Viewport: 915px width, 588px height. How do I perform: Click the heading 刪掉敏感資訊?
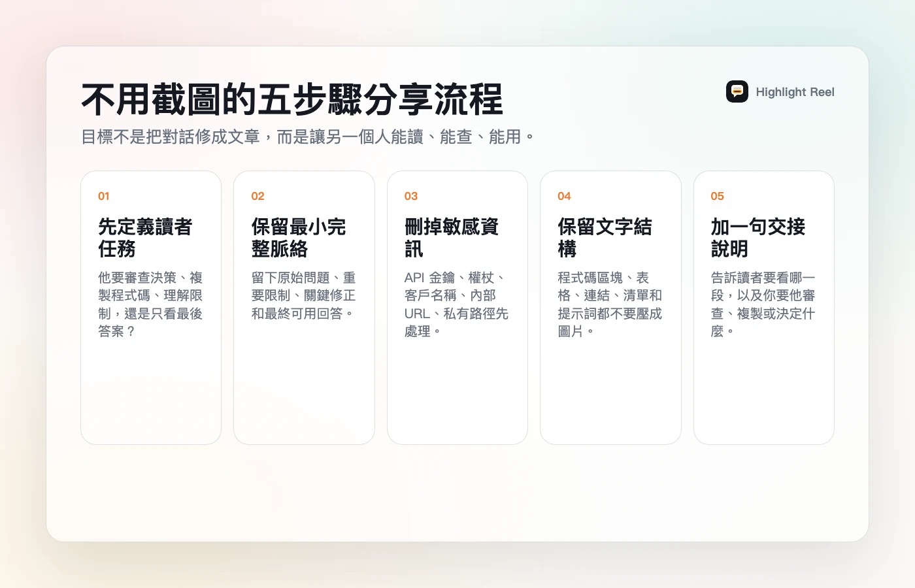pyautogui.click(x=452, y=238)
